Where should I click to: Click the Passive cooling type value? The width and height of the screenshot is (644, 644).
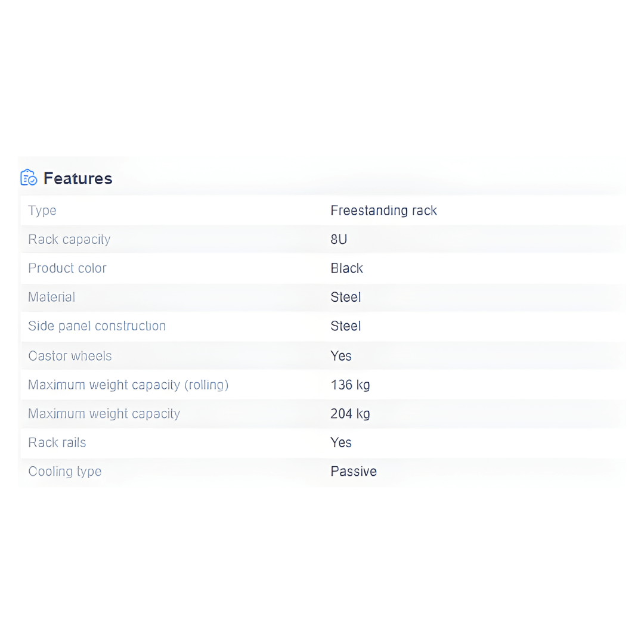coord(354,472)
